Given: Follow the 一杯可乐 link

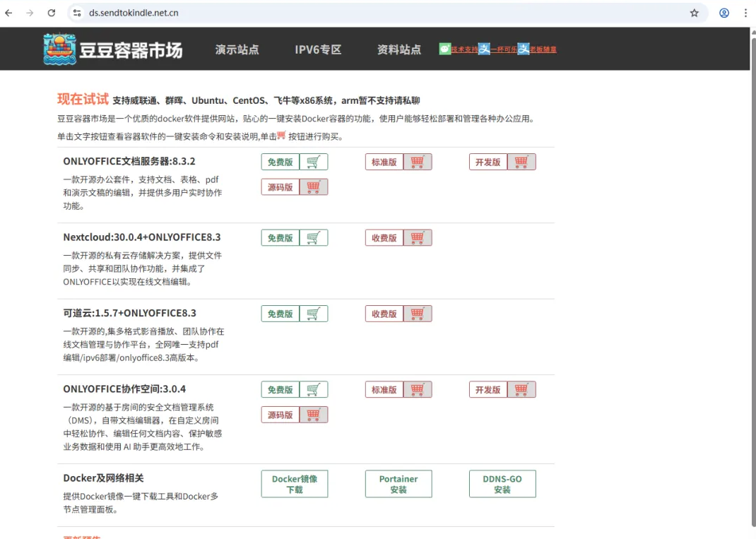Looking at the screenshot, I should 504,49.
